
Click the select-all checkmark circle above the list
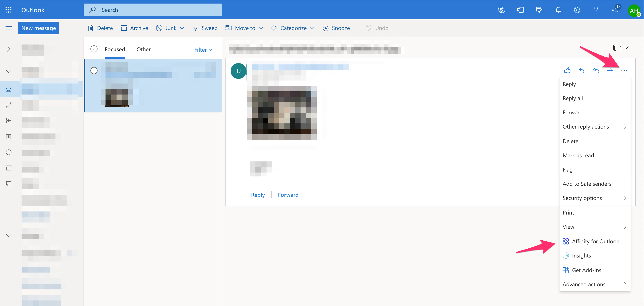pyautogui.click(x=94, y=49)
